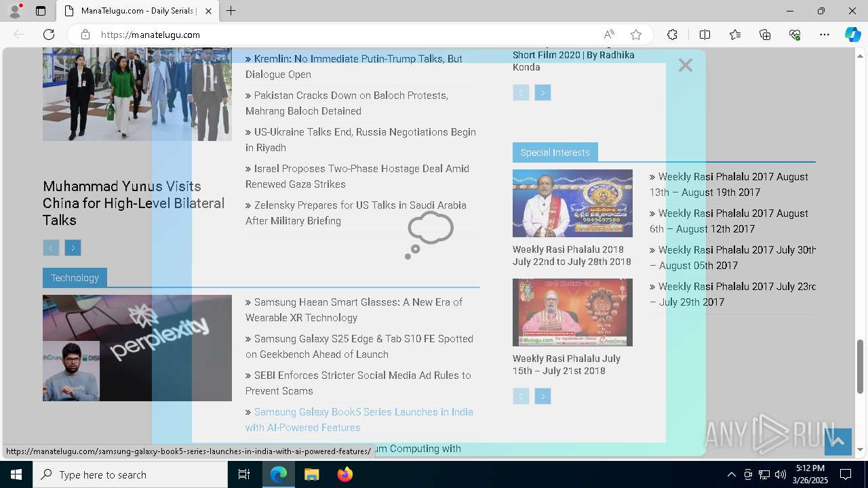The height and width of the screenshot is (488, 868).
Task: Toggle split screen icon
Action: [705, 35]
